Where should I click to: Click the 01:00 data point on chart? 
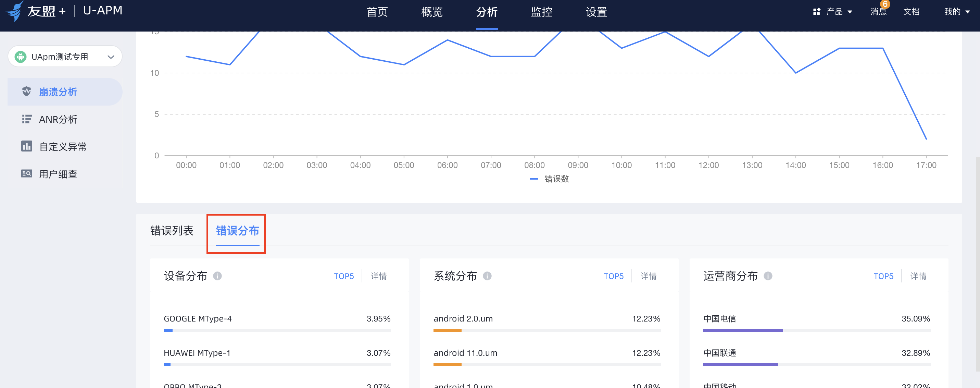[x=230, y=64]
